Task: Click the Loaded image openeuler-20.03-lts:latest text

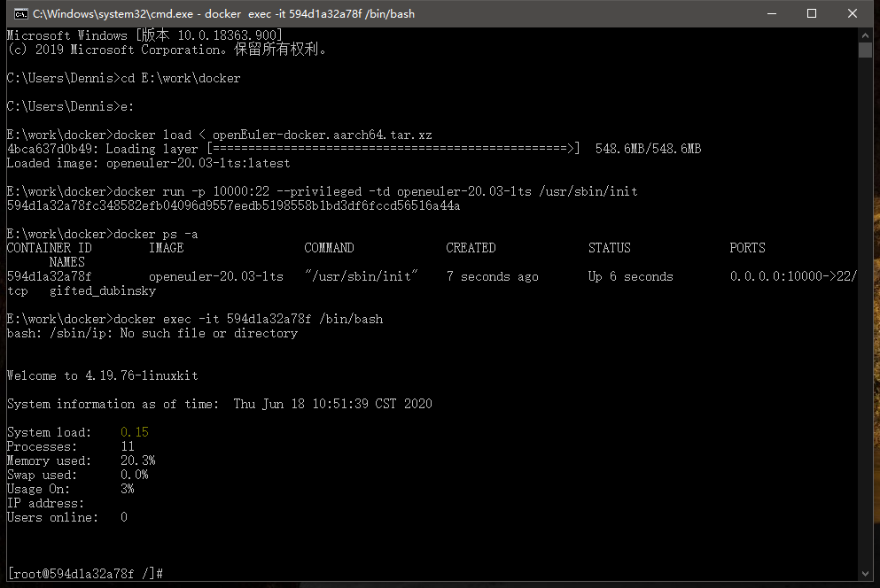Action: click(x=148, y=163)
